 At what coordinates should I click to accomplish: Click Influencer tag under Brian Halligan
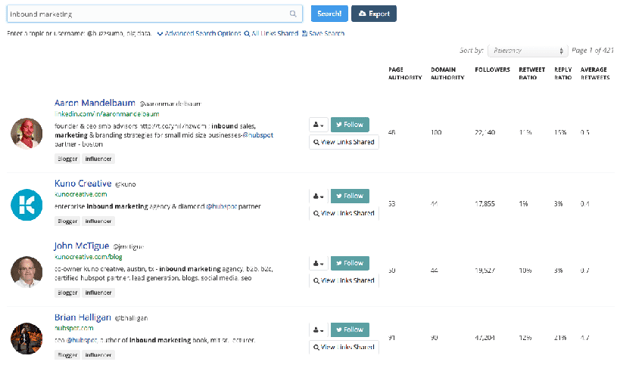[98, 355]
